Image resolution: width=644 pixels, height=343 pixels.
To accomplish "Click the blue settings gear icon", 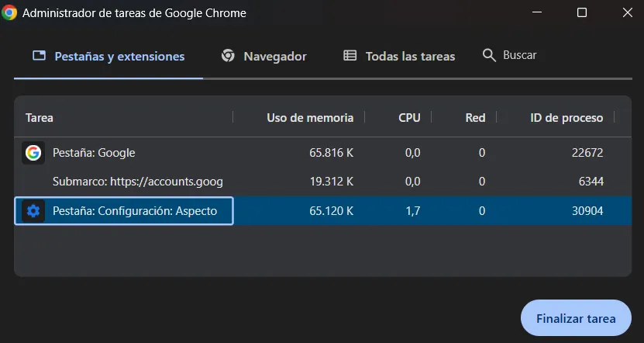I will point(33,211).
